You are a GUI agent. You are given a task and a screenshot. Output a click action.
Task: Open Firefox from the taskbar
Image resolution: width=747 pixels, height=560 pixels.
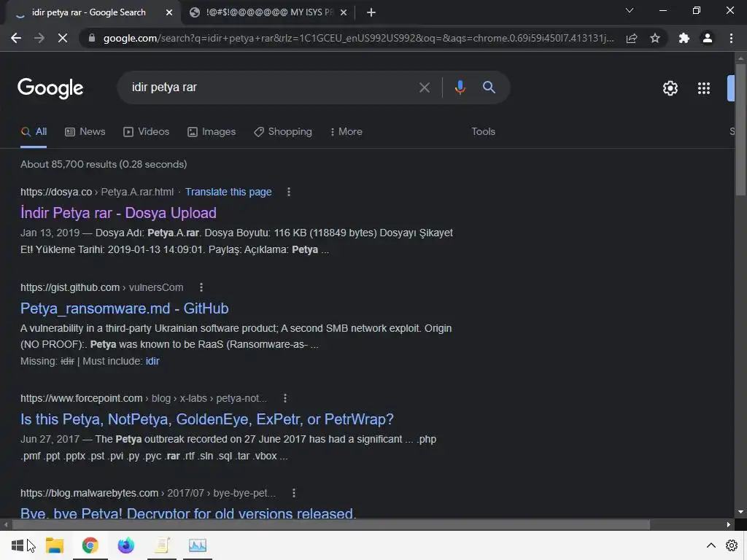125,545
